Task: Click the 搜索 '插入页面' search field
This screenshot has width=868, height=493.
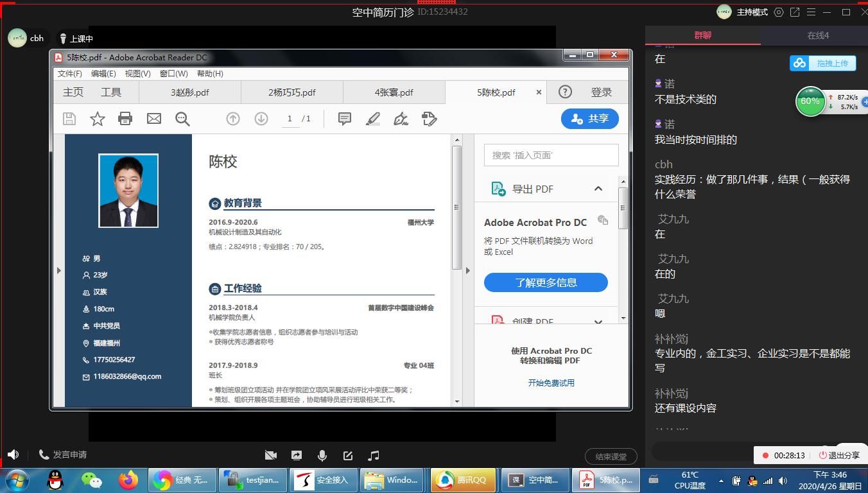Action: click(x=551, y=155)
